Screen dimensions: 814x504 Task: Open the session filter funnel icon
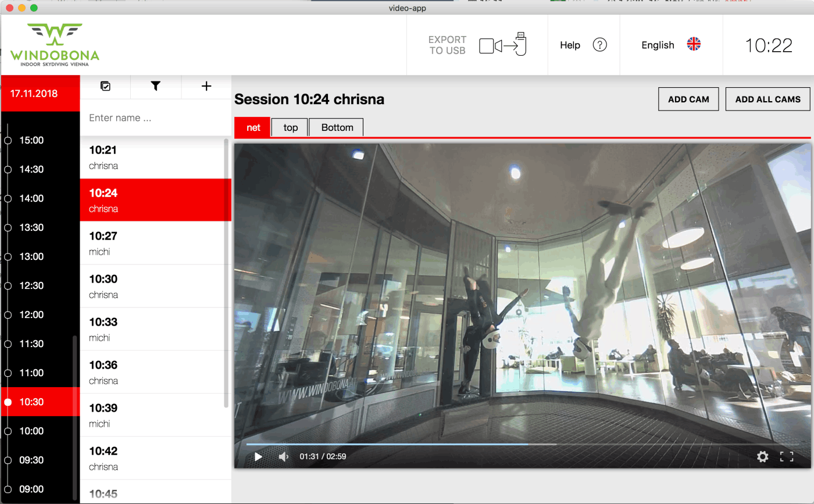point(156,86)
